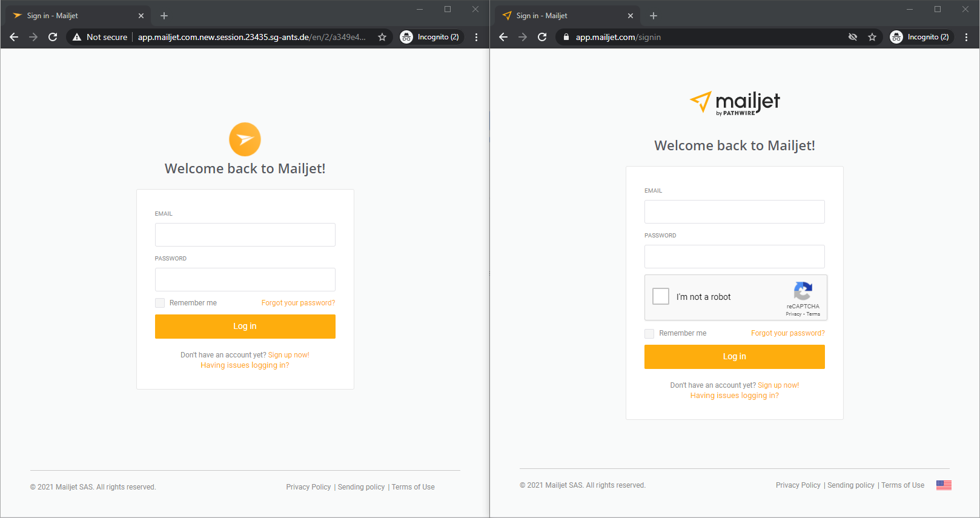Click Sign up now on left page

tap(289, 355)
